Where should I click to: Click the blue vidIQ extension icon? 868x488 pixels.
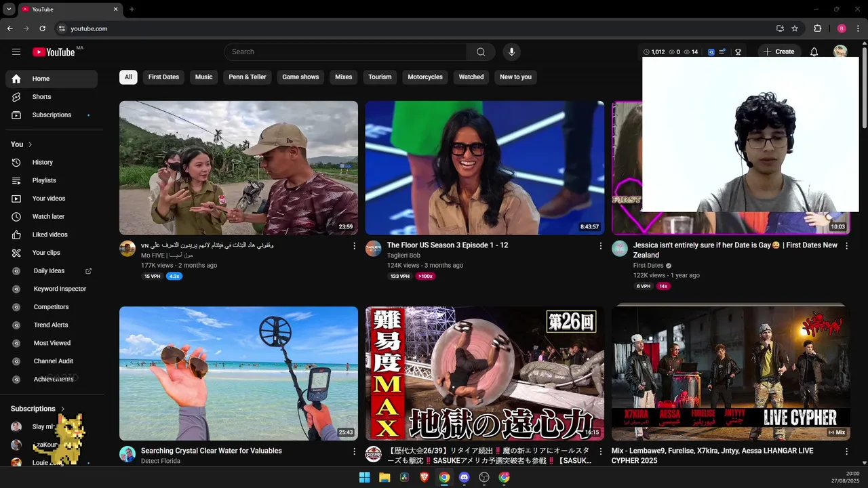(x=711, y=52)
